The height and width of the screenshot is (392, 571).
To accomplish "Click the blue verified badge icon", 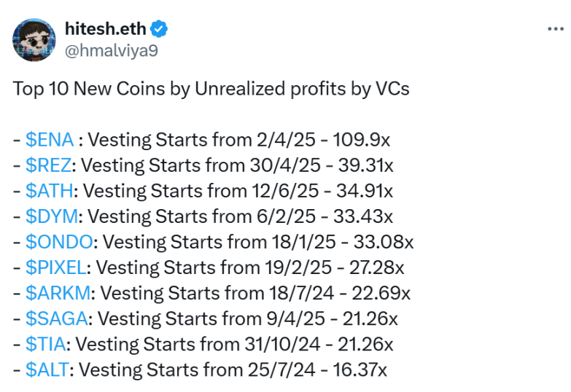I will tap(160, 29).
